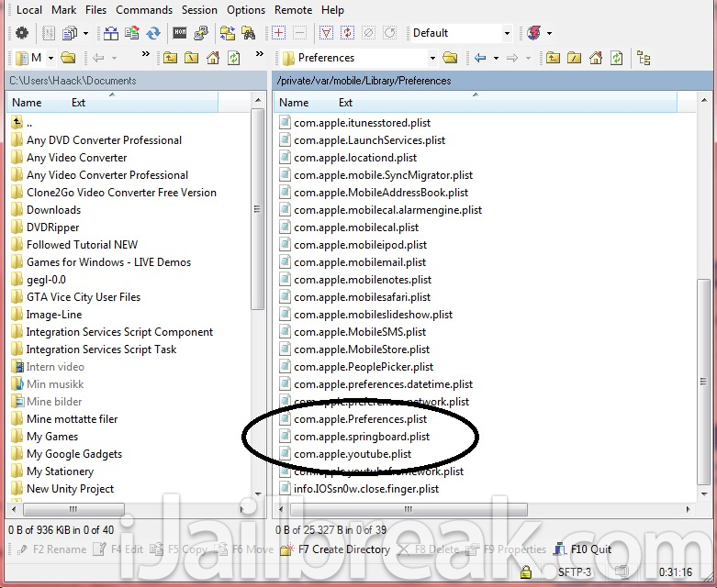
Task: Go to remote parent directory icon
Action: click(x=553, y=58)
